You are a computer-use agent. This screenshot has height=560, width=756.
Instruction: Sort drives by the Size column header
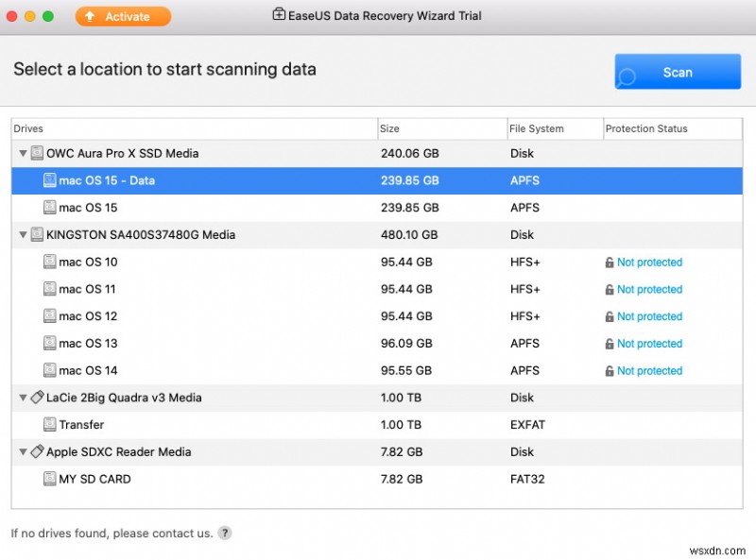tap(389, 128)
